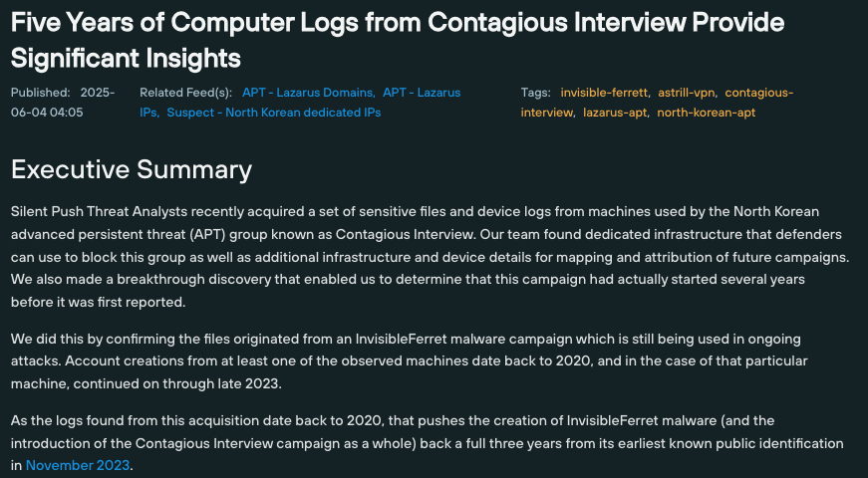Click the Tags label

tap(535, 93)
